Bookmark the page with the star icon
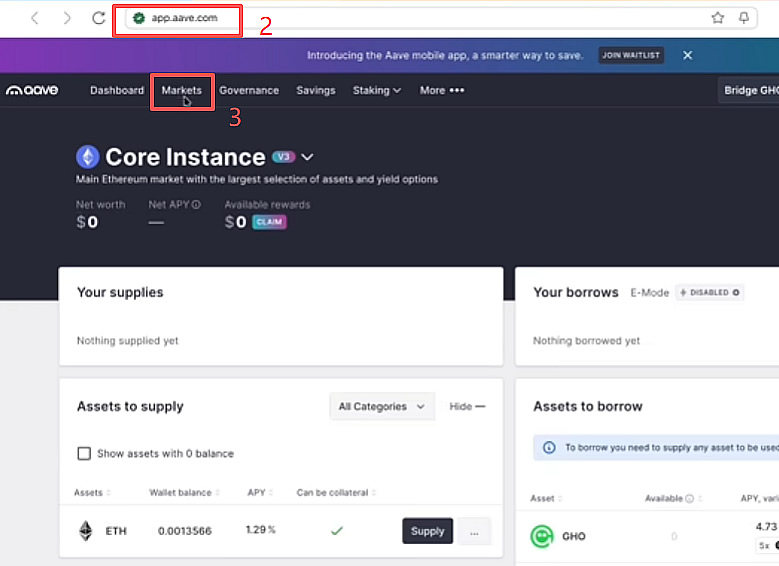The height and width of the screenshot is (566, 779). pyautogui.click(x=717, y=18)
